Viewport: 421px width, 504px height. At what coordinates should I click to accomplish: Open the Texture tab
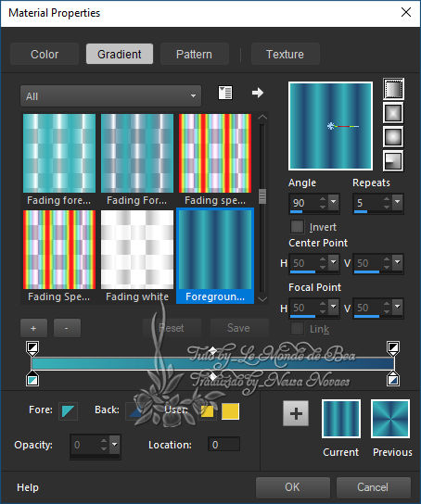click(285, 54)
